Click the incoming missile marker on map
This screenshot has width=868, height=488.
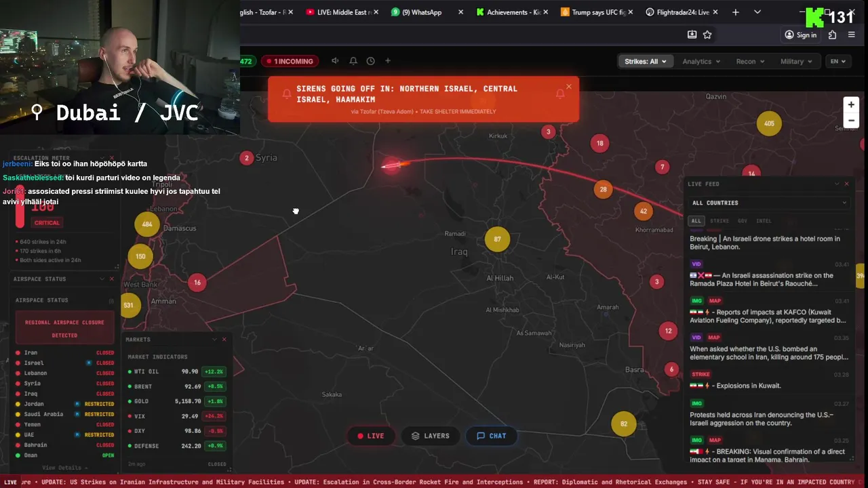(392, 165)
